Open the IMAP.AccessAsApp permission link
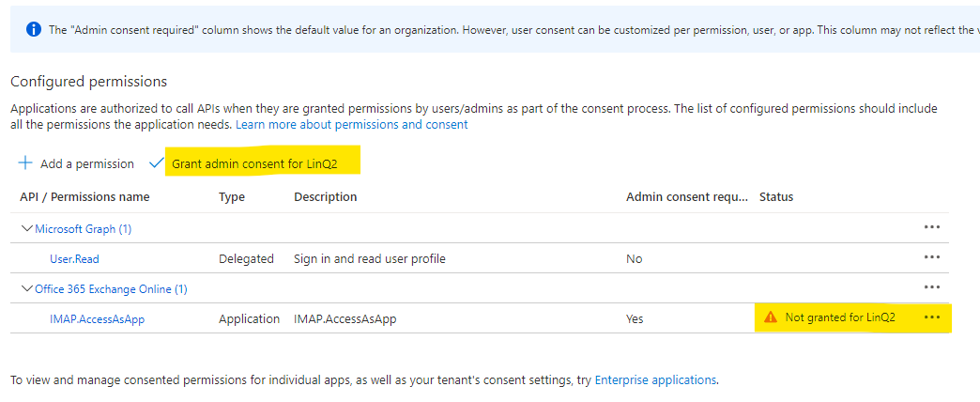This screenshot has height=402, width=980. (97, 318)
